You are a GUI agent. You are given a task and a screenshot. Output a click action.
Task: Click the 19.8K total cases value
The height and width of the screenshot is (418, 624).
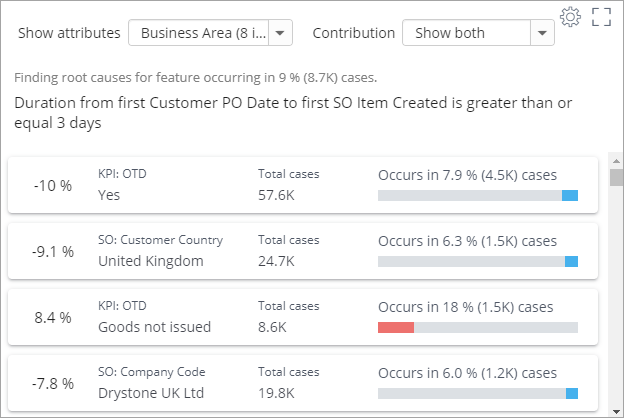277,394
